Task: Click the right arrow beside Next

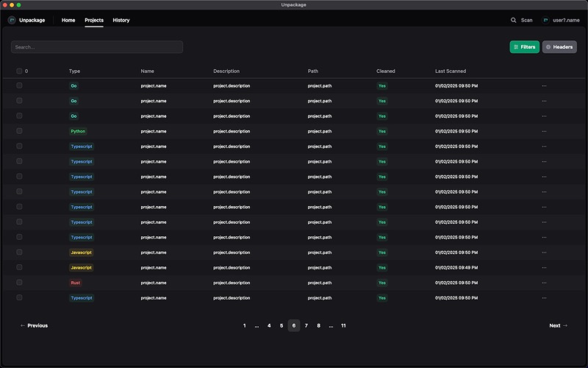Action: (565, 325)
